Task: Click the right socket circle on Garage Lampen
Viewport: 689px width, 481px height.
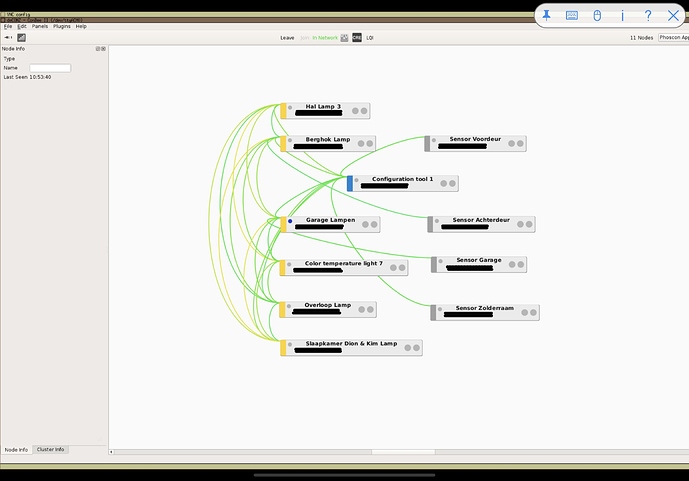Action: coord(374,224)
